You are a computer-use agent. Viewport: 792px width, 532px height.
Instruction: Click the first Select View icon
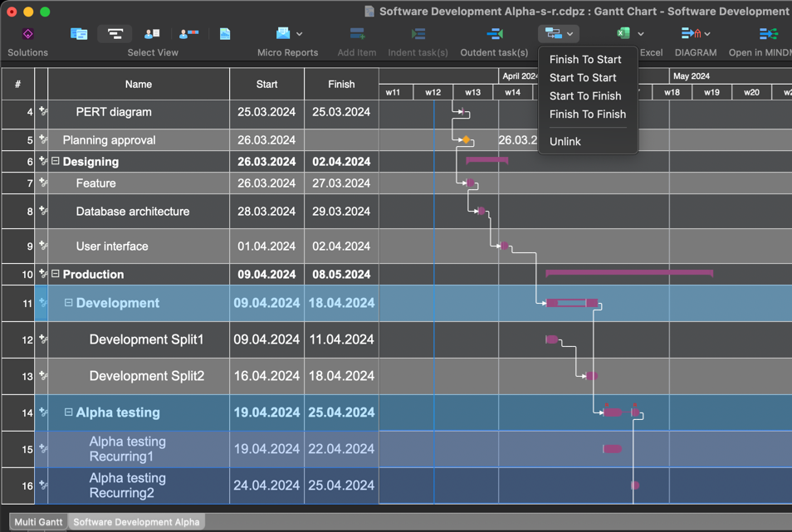(79, 34)
